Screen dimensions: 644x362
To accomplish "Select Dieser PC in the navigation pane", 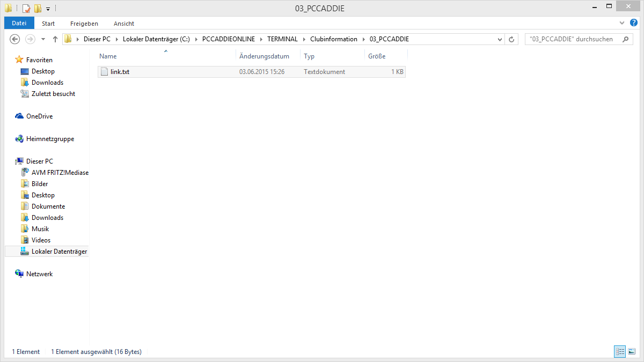I will point(40,161).
